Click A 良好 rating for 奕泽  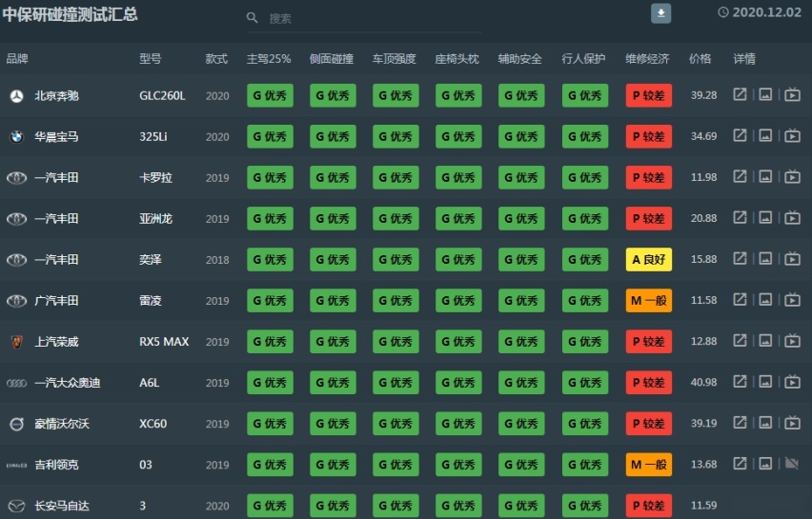649,259
